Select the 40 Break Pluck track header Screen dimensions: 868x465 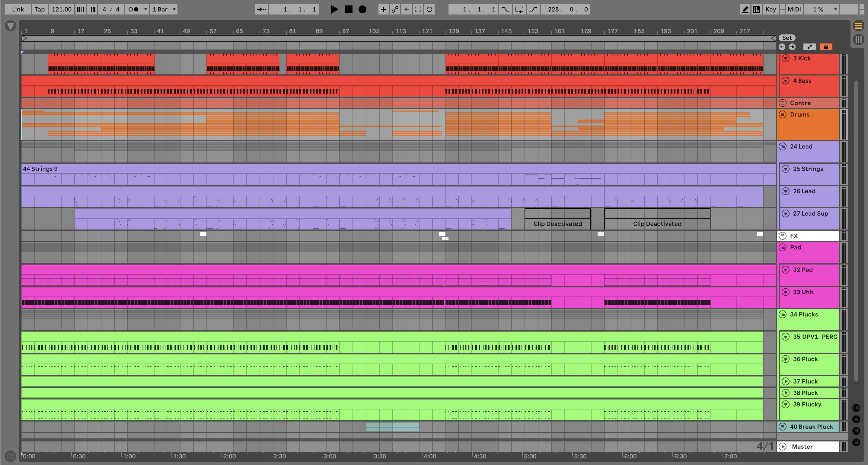click(811, 427)
